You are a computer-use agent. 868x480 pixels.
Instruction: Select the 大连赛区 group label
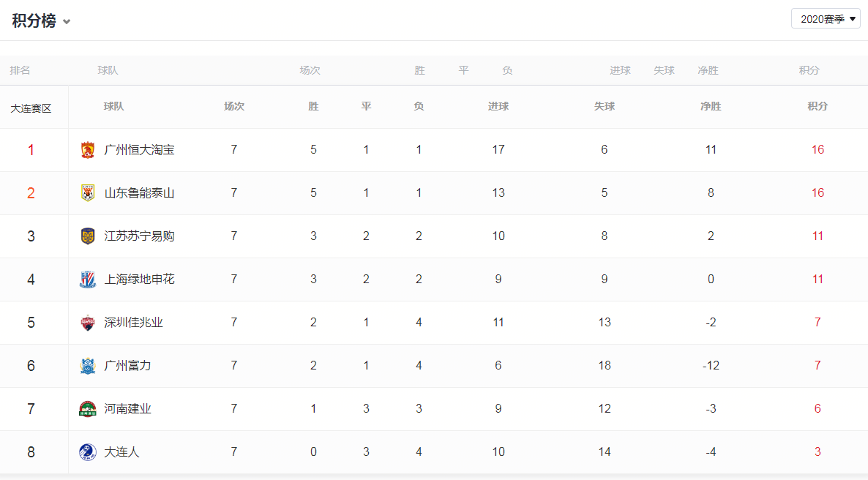31,108
